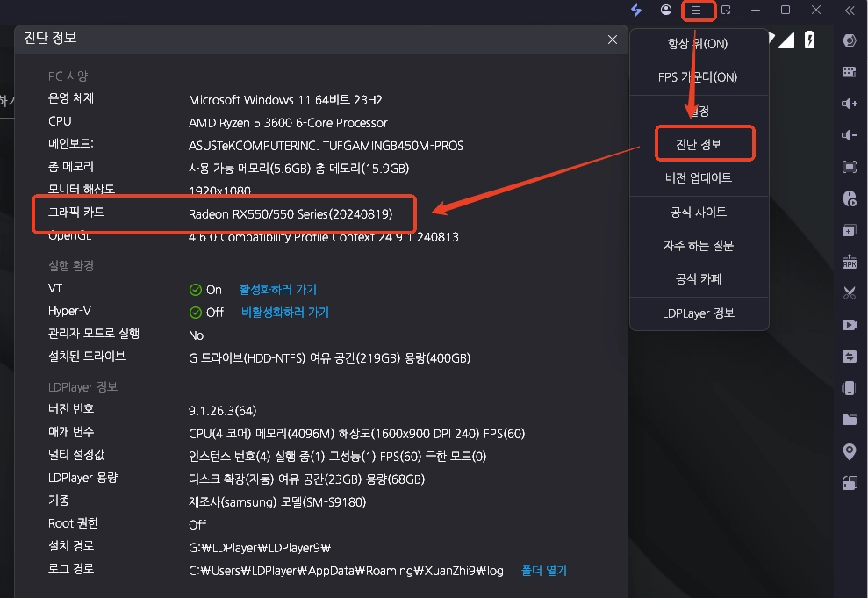Click the version number 9.1.26.3(64)
This screenshot has height=598, width=868.
click(x=223, y=411)
